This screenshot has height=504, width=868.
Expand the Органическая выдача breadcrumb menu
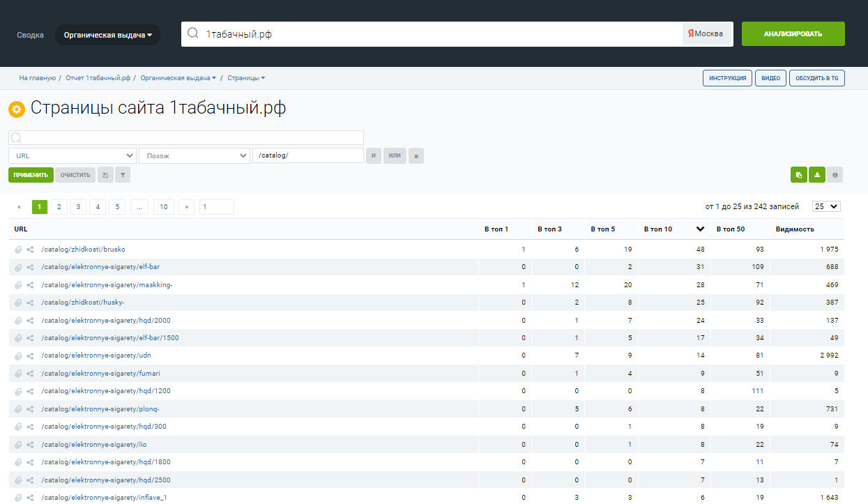178,78
